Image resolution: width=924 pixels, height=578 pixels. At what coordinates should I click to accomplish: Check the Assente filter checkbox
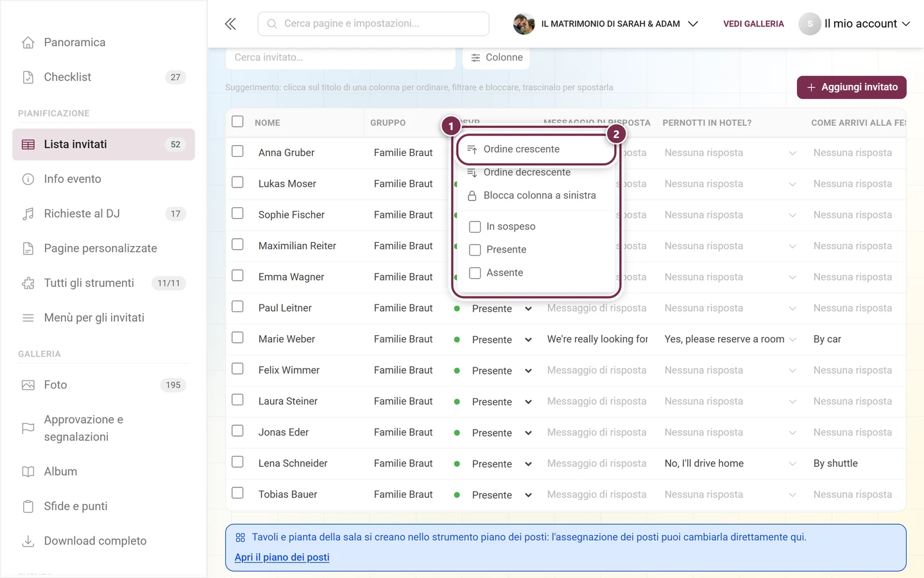[x=475, y=273]
